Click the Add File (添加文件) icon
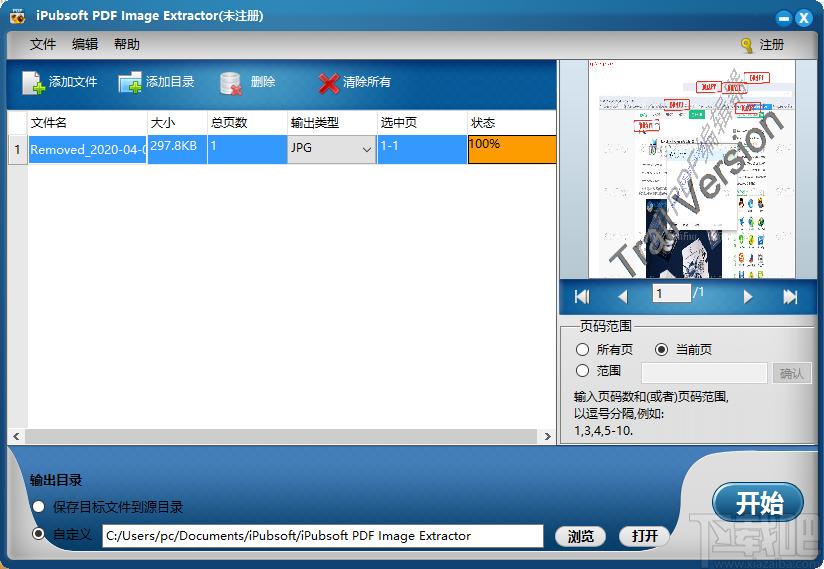 34,82
